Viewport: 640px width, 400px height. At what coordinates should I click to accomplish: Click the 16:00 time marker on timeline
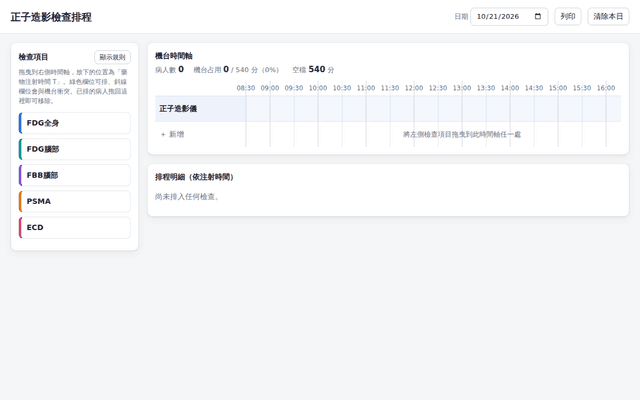pos(606,88)
